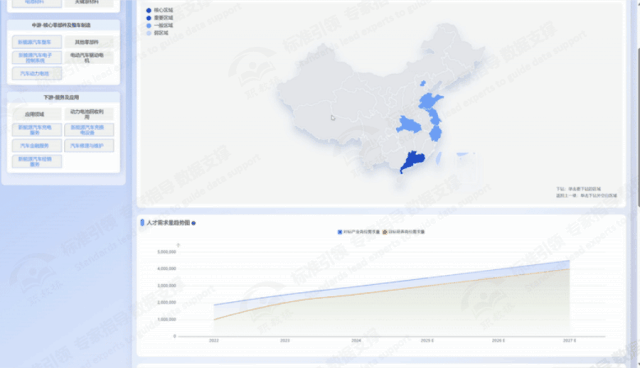The width and height of the screenshot is (640, 368).
Task: Click the 汽车动力电池 button
Action: click(x=37, y=73)
